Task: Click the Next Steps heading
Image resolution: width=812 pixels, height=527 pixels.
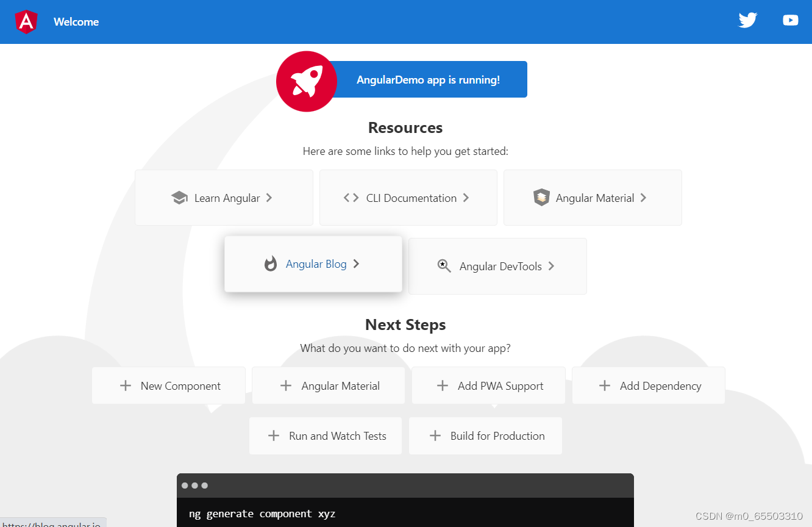Action: point(405,324)
